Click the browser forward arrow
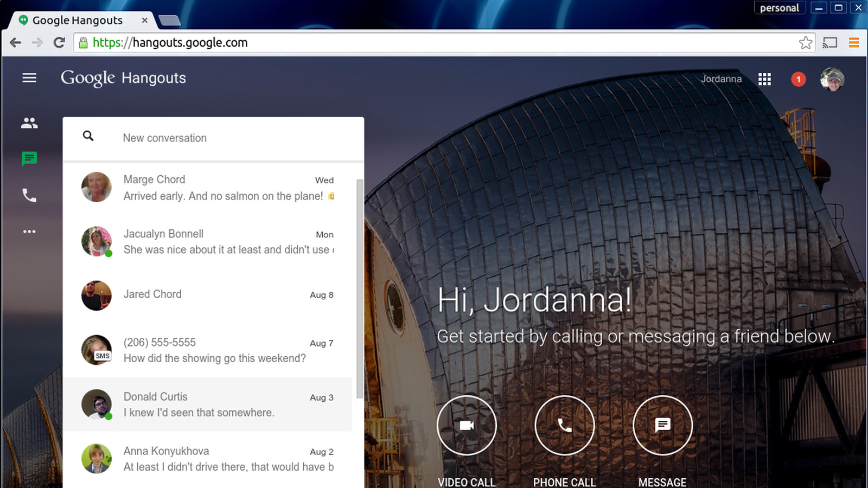The height and width of the screenshot is (488, 868). point(37,42)
